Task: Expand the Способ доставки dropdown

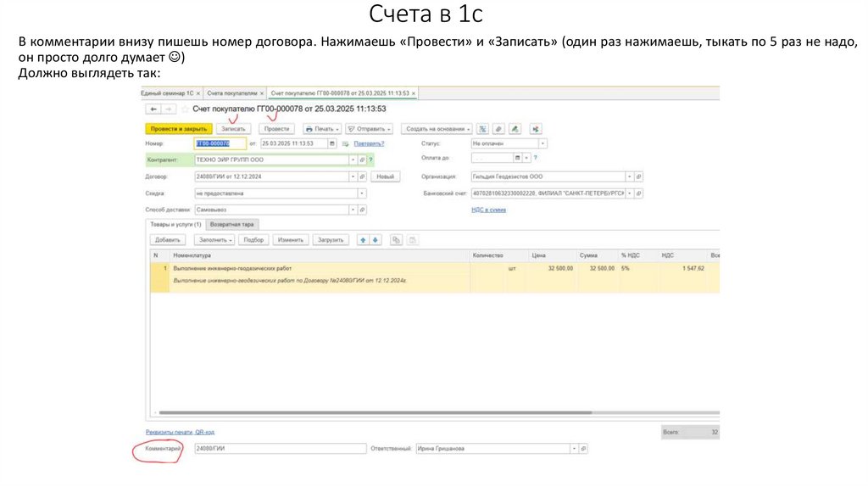Action: [x=353, y=209]
